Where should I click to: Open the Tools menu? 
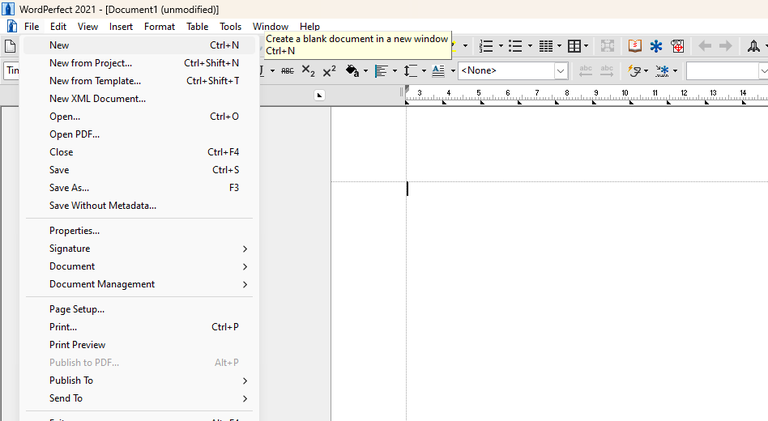point(230,26)
